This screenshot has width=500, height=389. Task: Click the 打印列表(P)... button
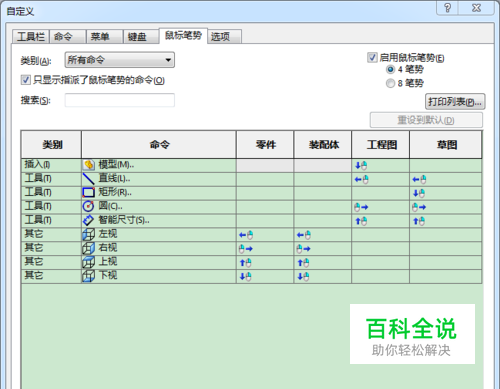pos(455,102)
